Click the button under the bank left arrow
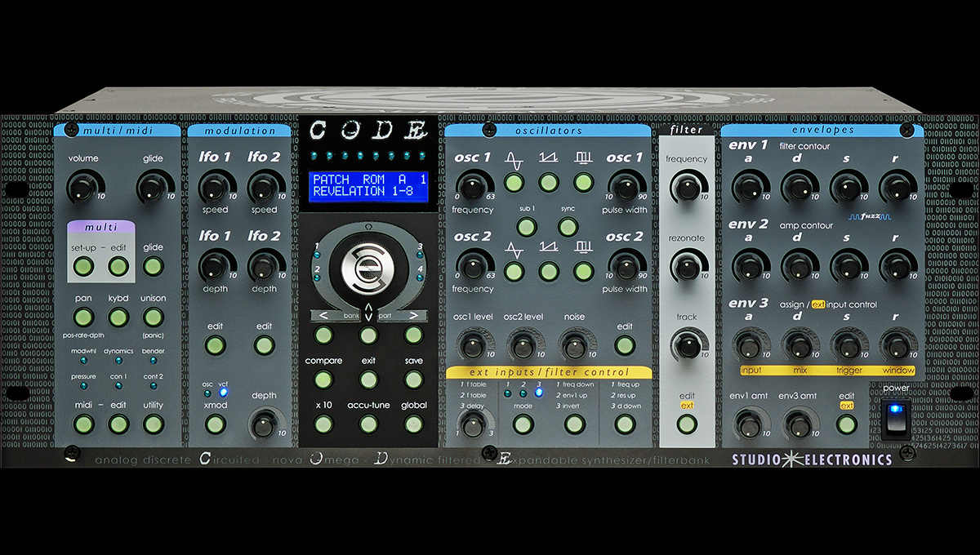 tap(324, 335)
